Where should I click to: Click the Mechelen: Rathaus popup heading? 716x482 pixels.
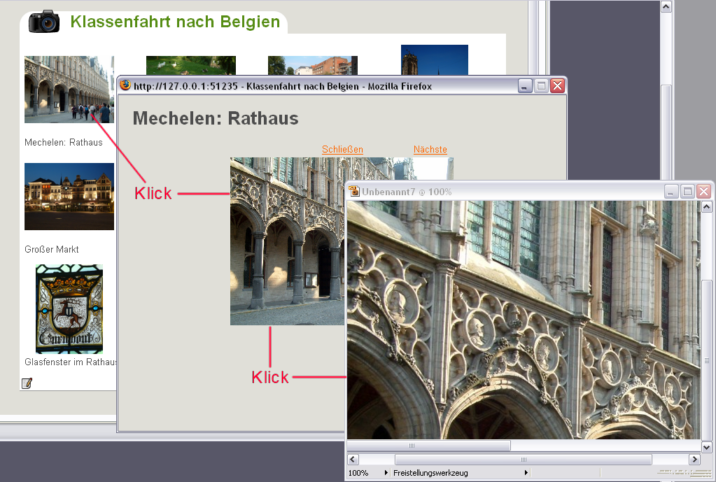pyautogui.click(x=216, y=118)
